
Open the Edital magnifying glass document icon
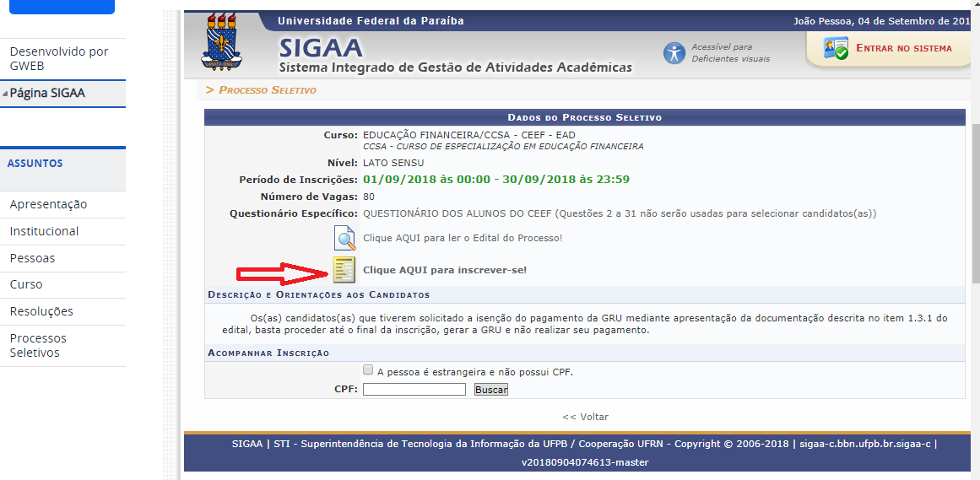click(x=344, y=239)
